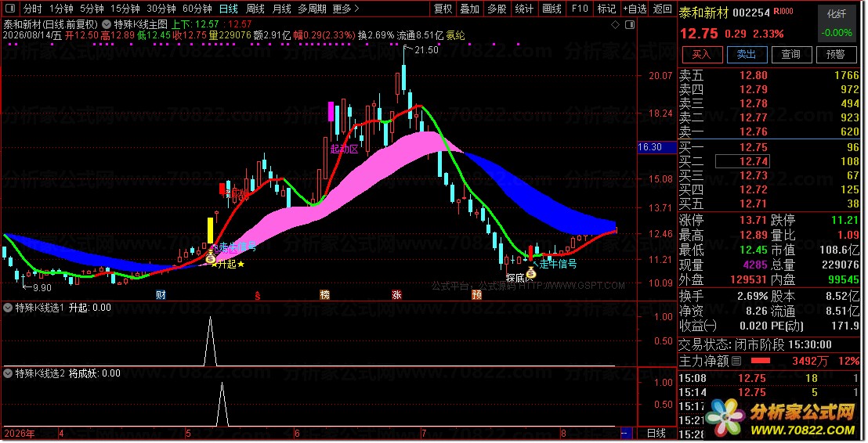This screenshot has height=443, width=868.
Task: Expand 特殊K线选2 indicator dropdown
Action: [8, 373]
